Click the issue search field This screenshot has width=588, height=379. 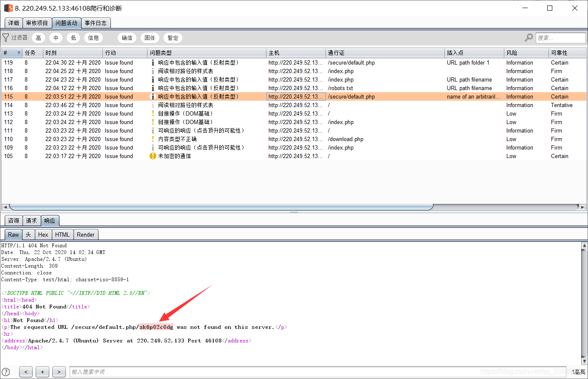click(560, 38)
